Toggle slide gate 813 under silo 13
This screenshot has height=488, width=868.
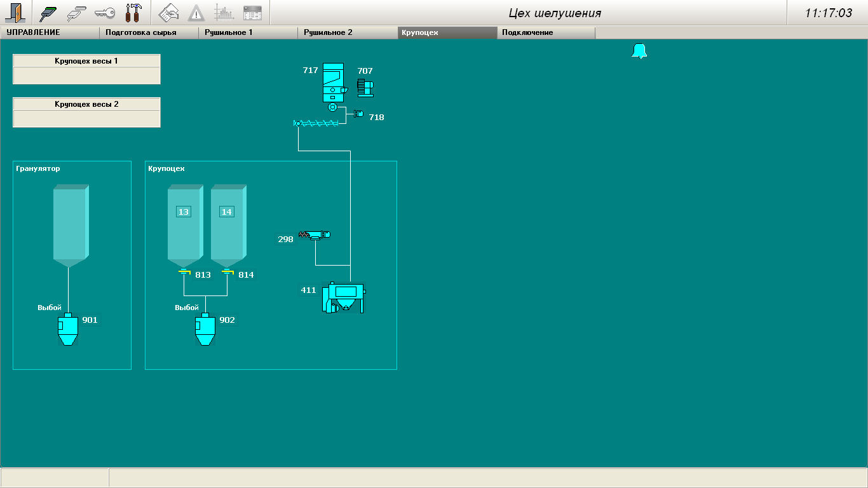coord(184,273)
